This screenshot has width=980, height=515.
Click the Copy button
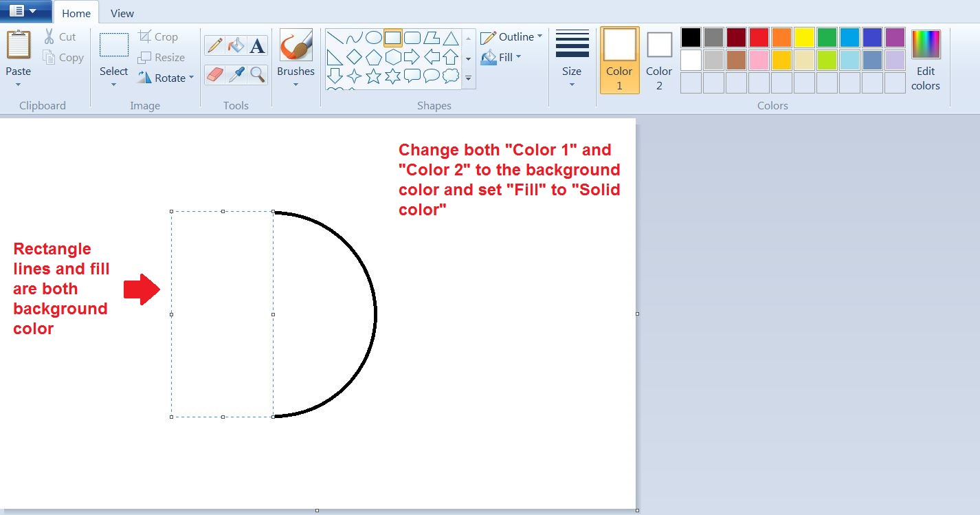coord(63,58)
